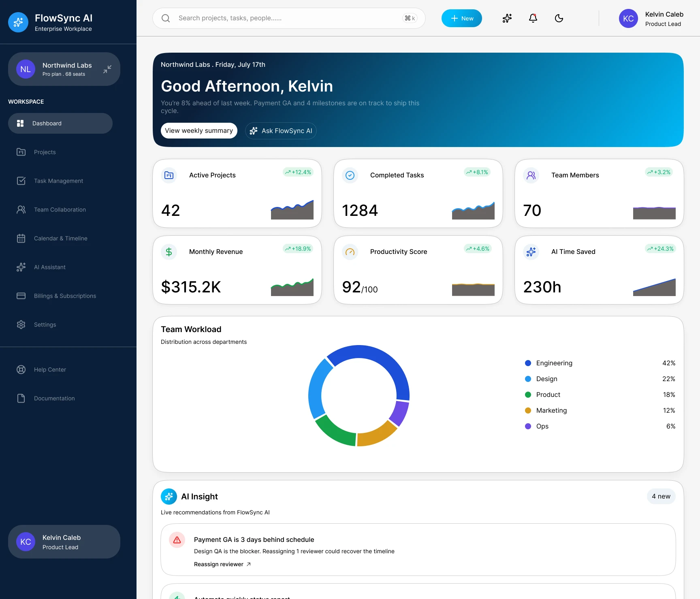The width and height of the screenshot is (700, 599).
Task: Click the search magnifier icon
Action: [x=166, y=18]
